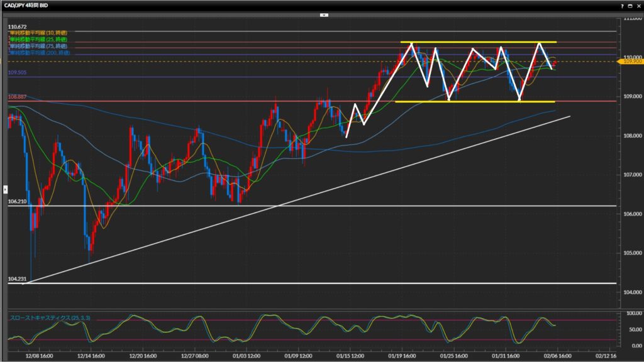Select the red horizontal line at 108.887

[x=189, y=101]
